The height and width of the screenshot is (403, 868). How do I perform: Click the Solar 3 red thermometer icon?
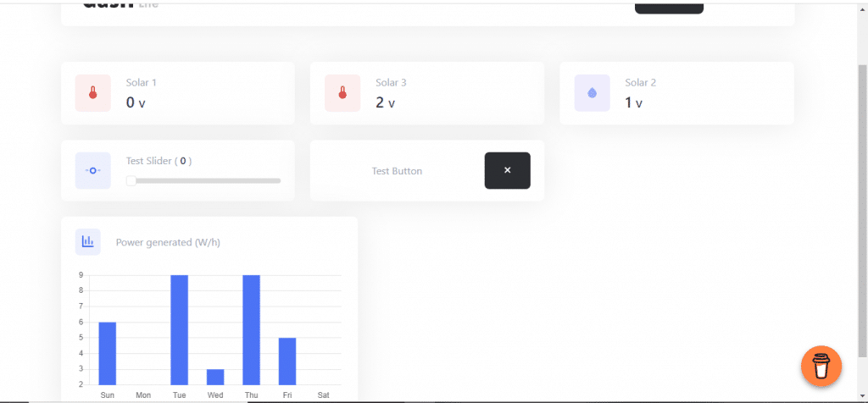pyautogui.click(x=342, y=93)
